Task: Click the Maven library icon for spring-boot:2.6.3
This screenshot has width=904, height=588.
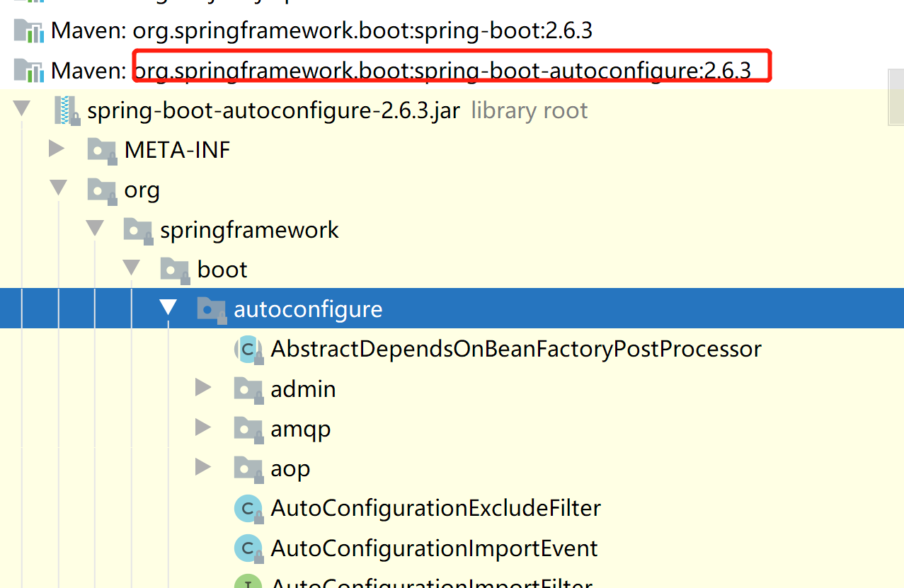Action: [29, 31]
